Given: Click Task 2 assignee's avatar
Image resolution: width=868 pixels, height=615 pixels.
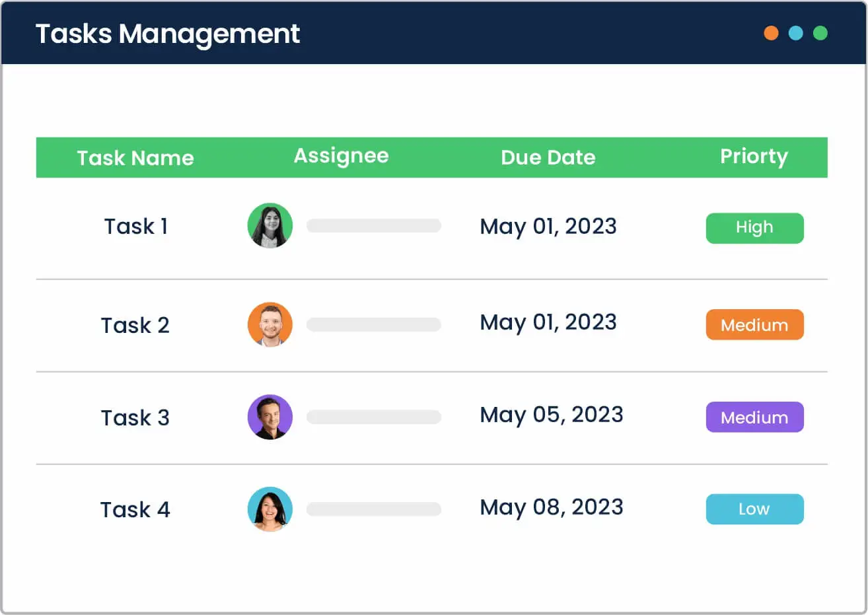Looking at the screenshot, I should tap(270, 324).
